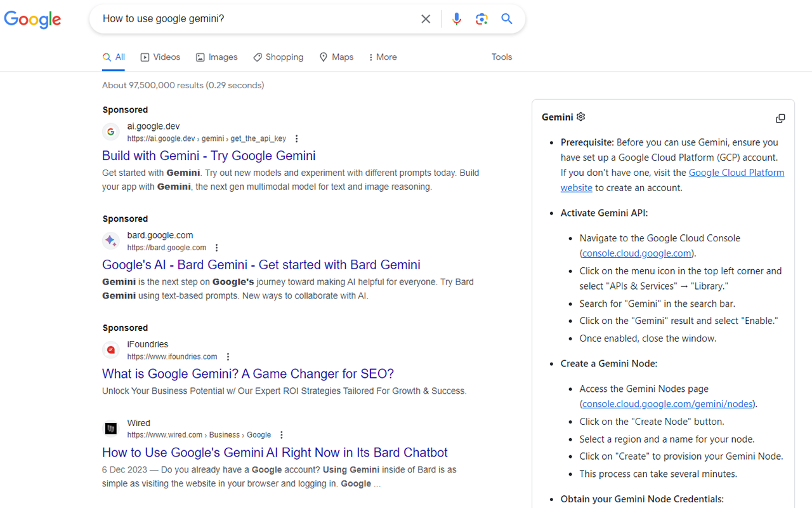Screen dimensions: 812x508
Task: Start a voice search with the microphone icon
Action: [456, 18]
